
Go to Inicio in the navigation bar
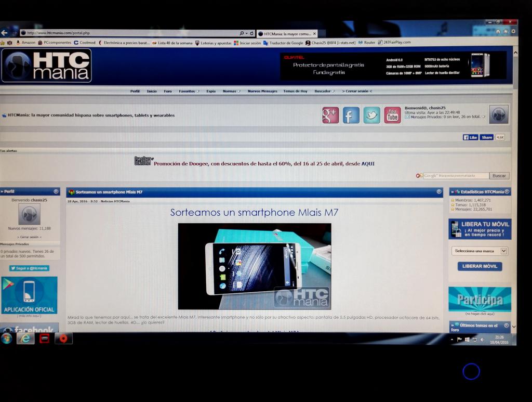pyautogui.click(x=152, y=91)
